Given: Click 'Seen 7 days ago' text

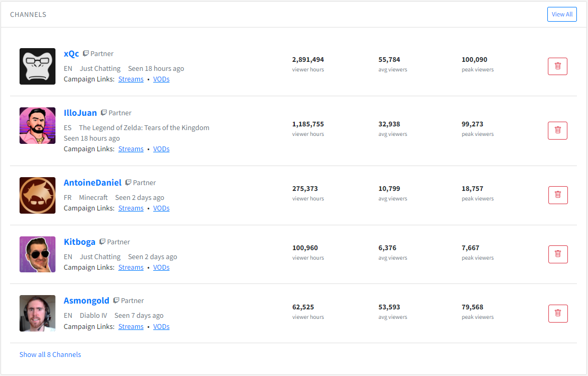Looking at the screenshot, I should [x=139, y=316].
